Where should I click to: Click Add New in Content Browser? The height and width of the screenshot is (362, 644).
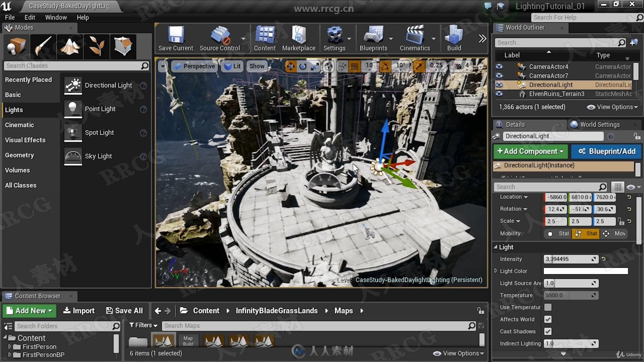(x=30, y=311)
